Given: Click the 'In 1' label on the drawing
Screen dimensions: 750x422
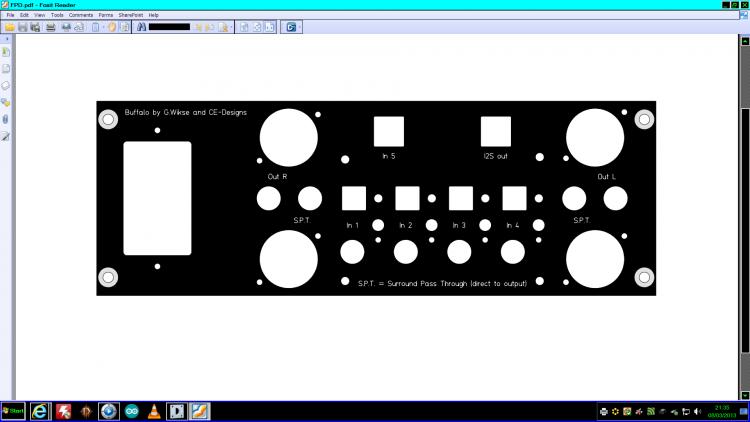Looking at the screenshot, I should (x=353, y=225).
